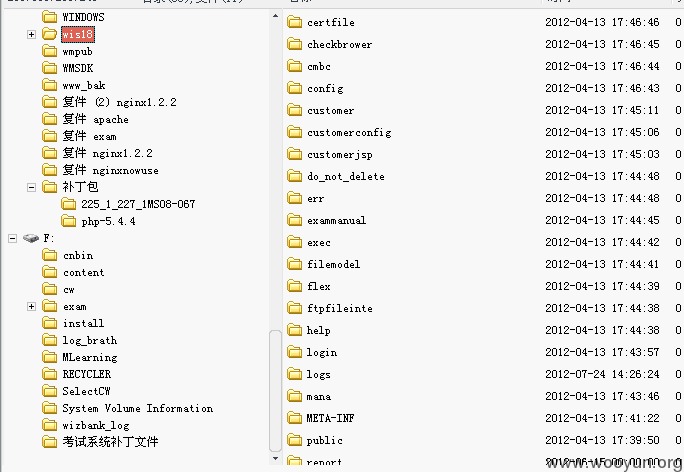The height and width of the screenshot is (472, 684).
Task: Select install folder under F:
Action: point(83,323)
